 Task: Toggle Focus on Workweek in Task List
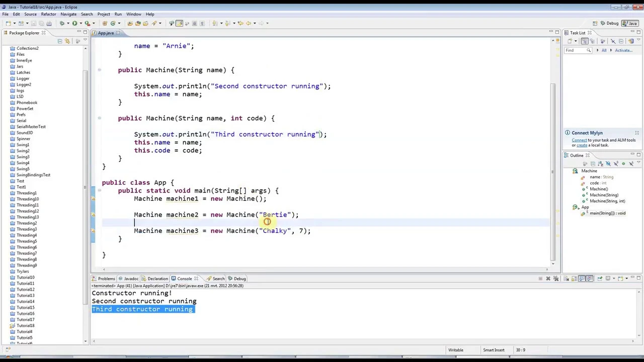coord(603,41)
